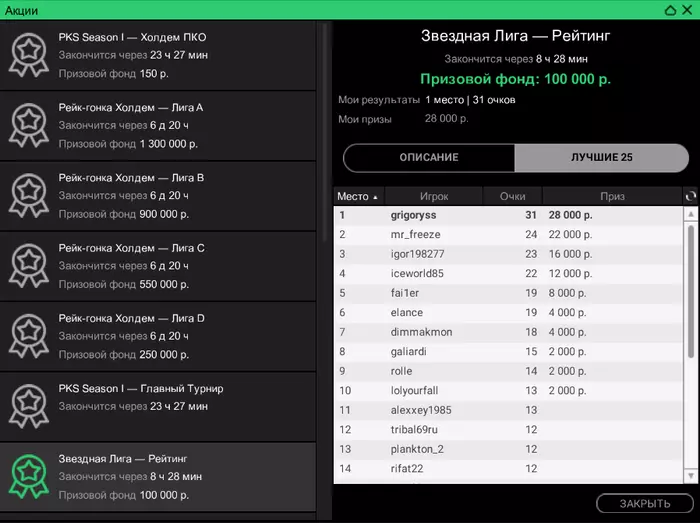Select player dimmakmon row
This screenshot has height=523, width=700.
(508, 332)
